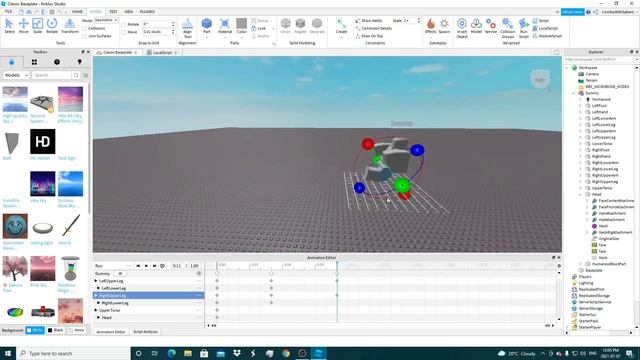The image size is (640, 360).
Task: Switch to the PLUGINS ribbon tab
Action: pos(147,11)
